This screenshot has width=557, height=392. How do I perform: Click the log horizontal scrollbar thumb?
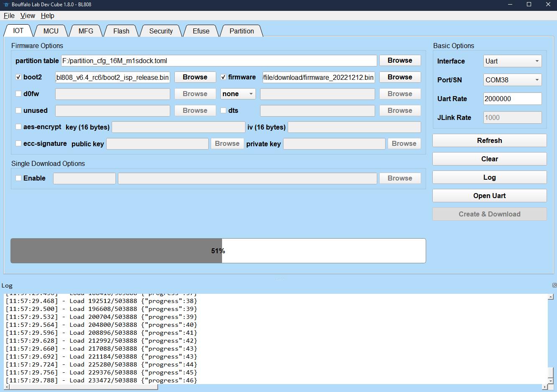tap(84, 387)
